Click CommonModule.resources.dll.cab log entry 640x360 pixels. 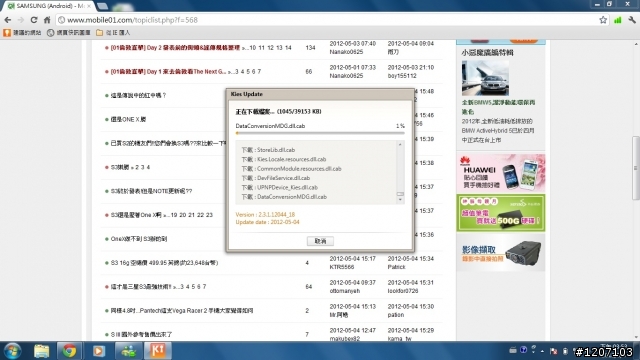pyautogui.click(x=291, y=169)
